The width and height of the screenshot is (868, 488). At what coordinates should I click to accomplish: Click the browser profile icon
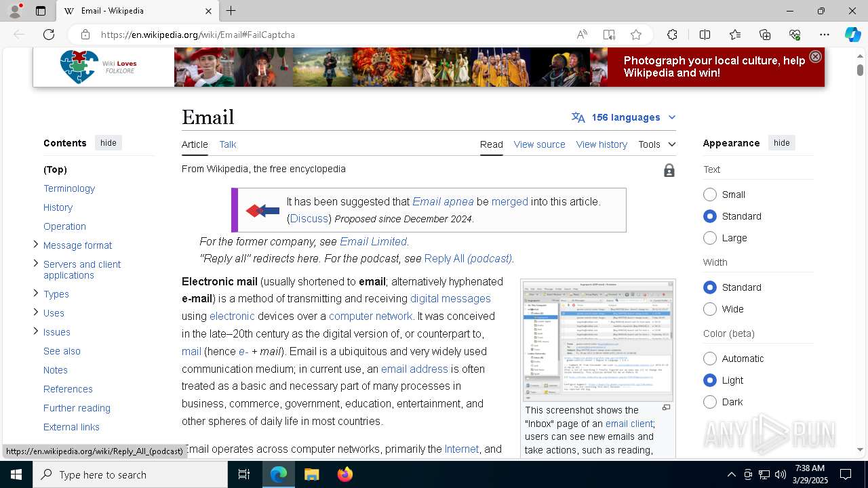[14, 11]
